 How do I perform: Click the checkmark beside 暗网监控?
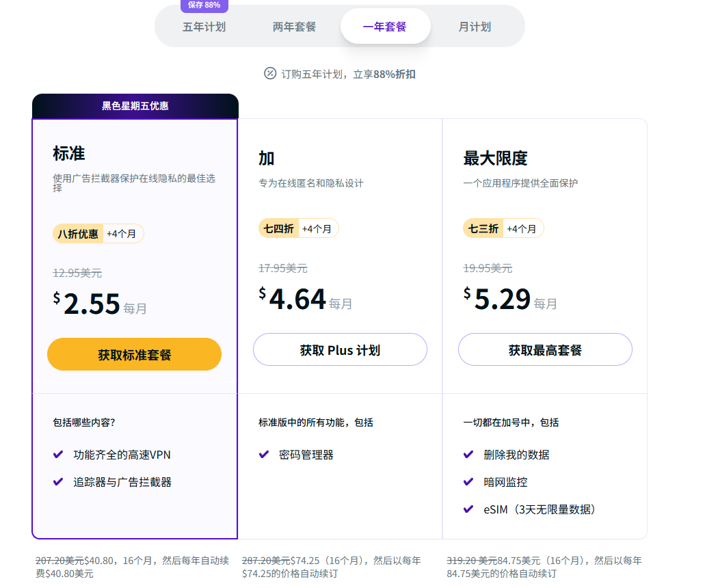coord(468,481)
